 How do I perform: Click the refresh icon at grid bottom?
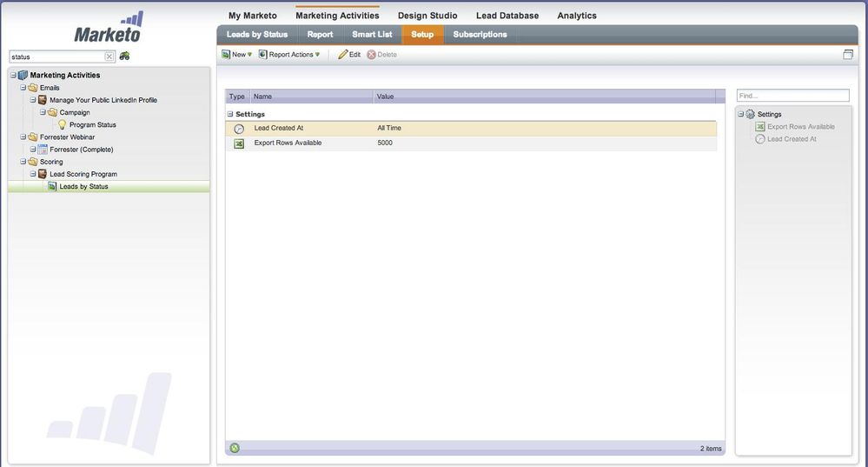tap(235, 448)
